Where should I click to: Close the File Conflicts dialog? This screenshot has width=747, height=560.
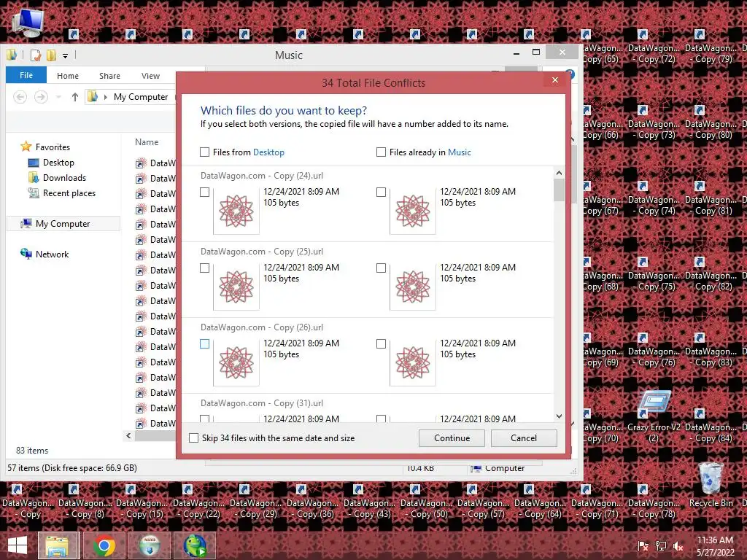[555, 80]
